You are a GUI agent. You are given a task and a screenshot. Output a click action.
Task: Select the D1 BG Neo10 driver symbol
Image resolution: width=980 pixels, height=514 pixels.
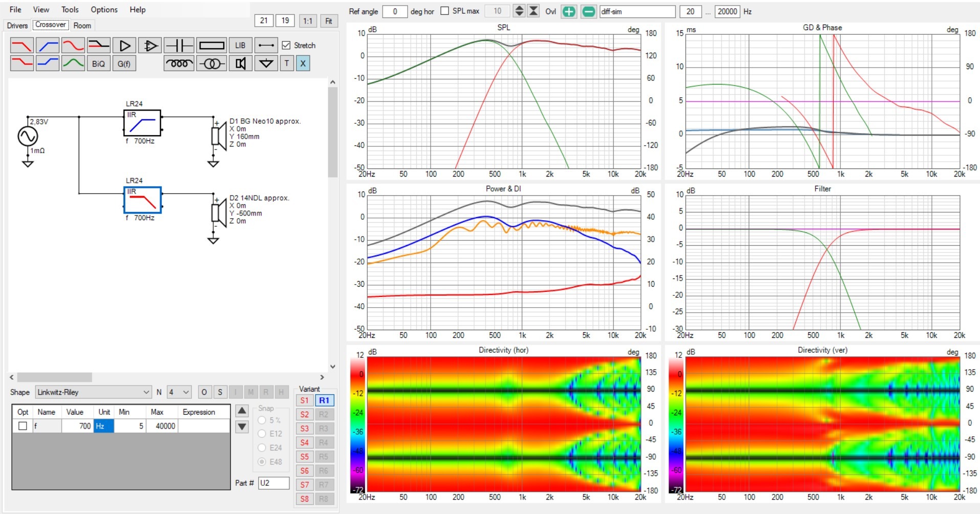click(219, 136)
